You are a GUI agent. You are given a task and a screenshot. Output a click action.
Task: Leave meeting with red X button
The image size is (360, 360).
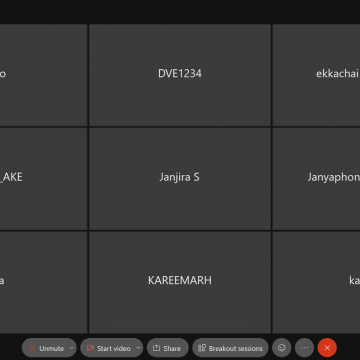pos(327,348)
